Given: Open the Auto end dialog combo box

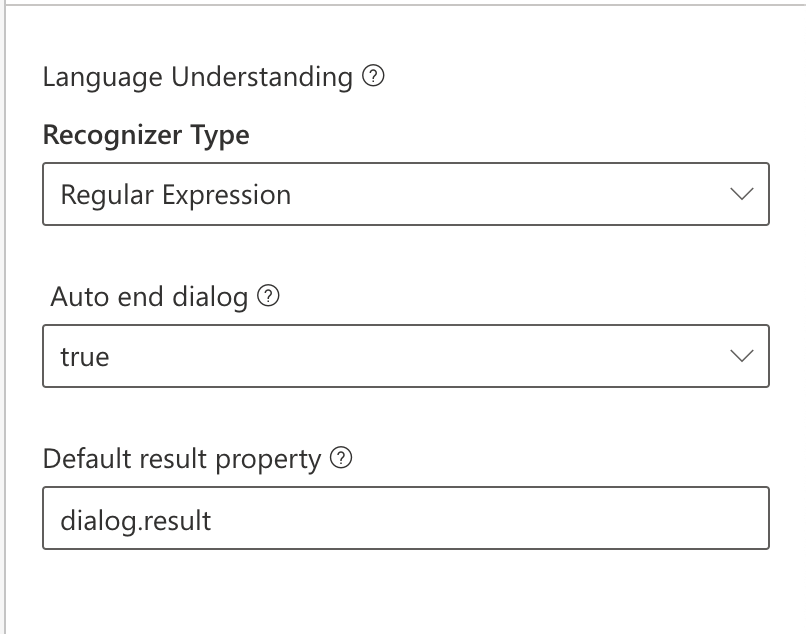Looking at the screenshot, I should point(405,356).
